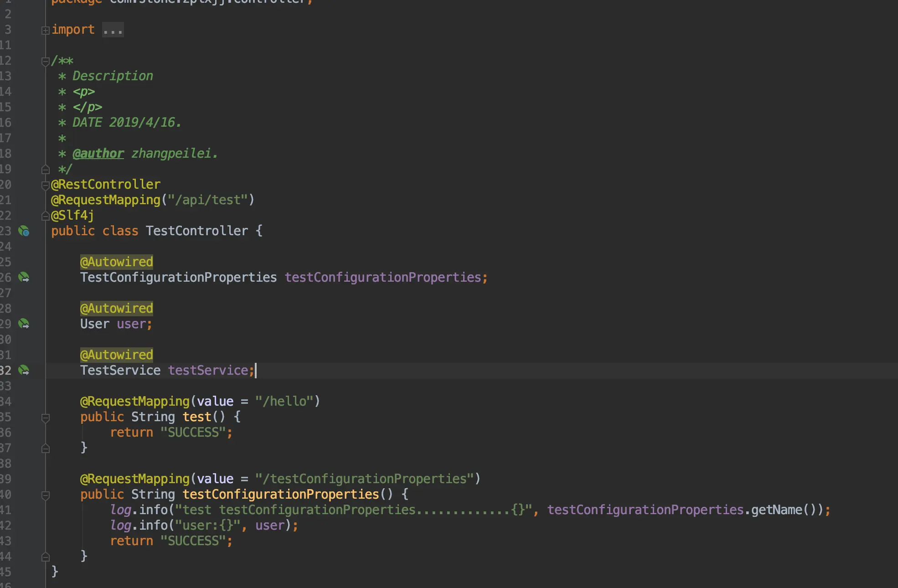Click fold end marker at Javadoc closing */
Viewport: 898px width, 588px height.
(x=45, y=170)
